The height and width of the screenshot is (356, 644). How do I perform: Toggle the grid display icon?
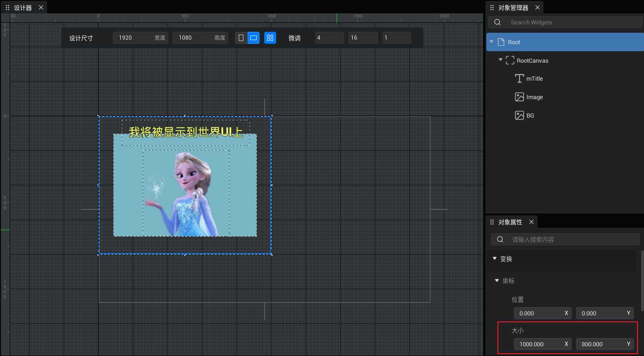click(270, 38)
